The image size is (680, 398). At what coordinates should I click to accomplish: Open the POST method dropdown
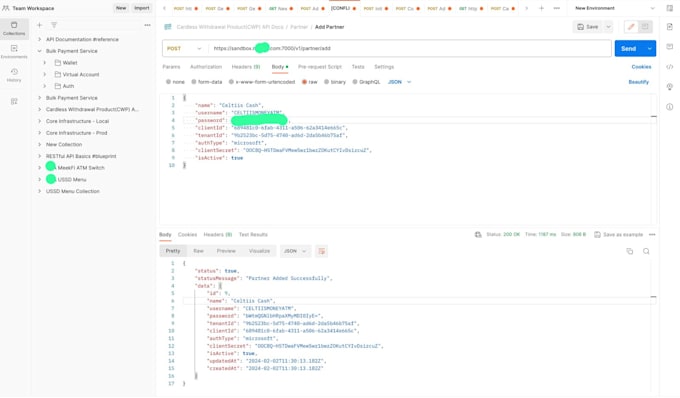(184, 49)
